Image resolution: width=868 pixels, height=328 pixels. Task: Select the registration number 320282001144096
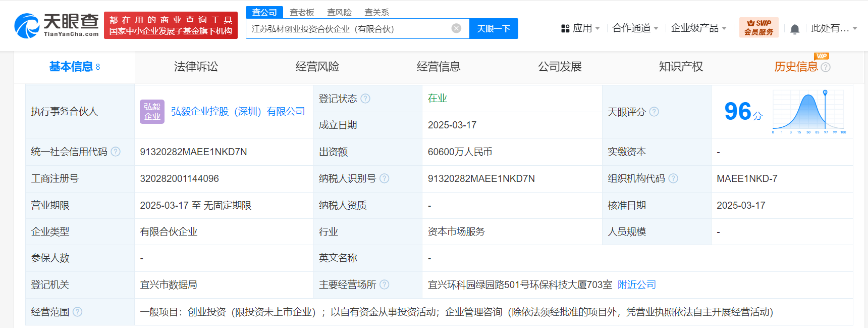point(179,178)
